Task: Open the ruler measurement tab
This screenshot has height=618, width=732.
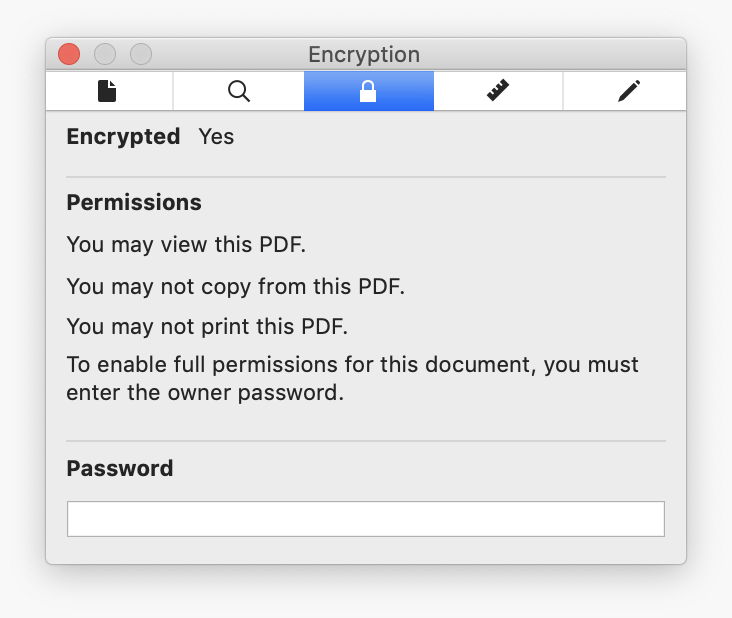Action: (x=498, y=92)
